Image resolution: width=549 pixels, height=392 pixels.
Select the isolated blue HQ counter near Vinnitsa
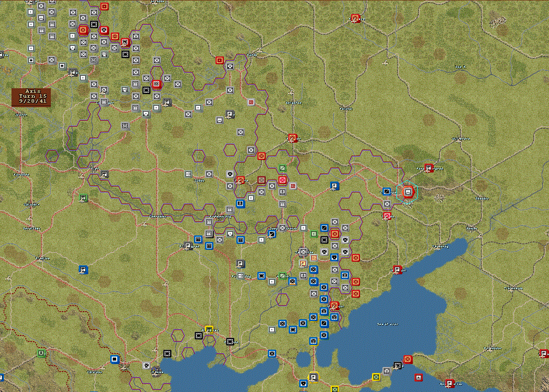pyautogui.click(x=83, y=270)
